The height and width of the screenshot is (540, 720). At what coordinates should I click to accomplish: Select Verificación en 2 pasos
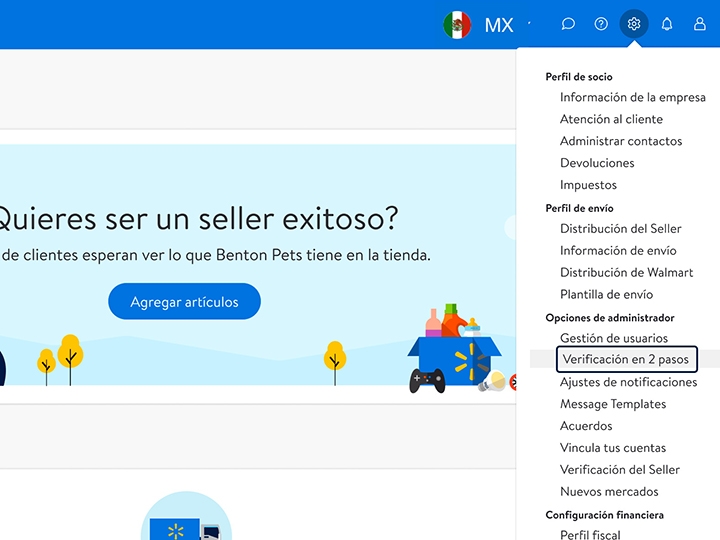pos(626,359)
